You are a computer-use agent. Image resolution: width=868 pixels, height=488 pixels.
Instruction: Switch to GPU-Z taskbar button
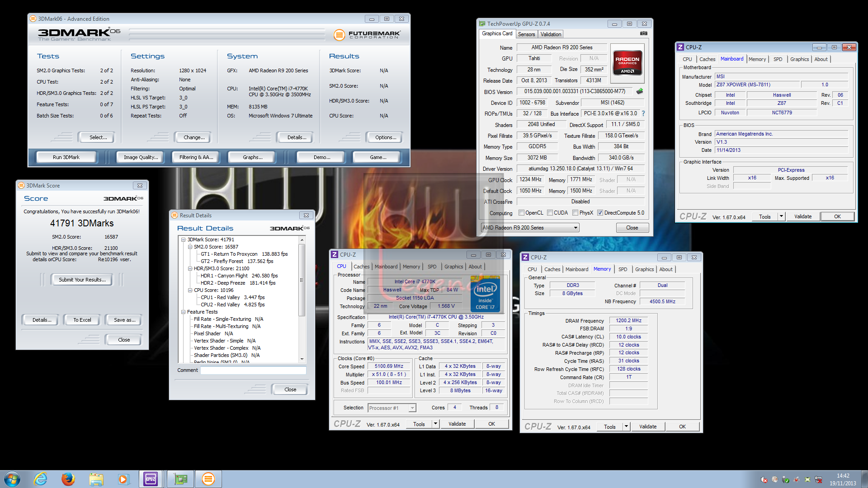181,479
